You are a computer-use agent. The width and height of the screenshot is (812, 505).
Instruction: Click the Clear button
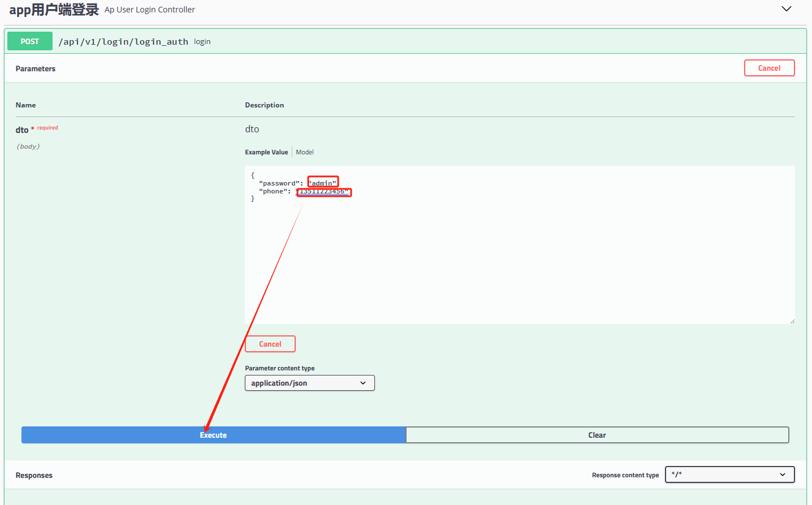click(597, 435)
